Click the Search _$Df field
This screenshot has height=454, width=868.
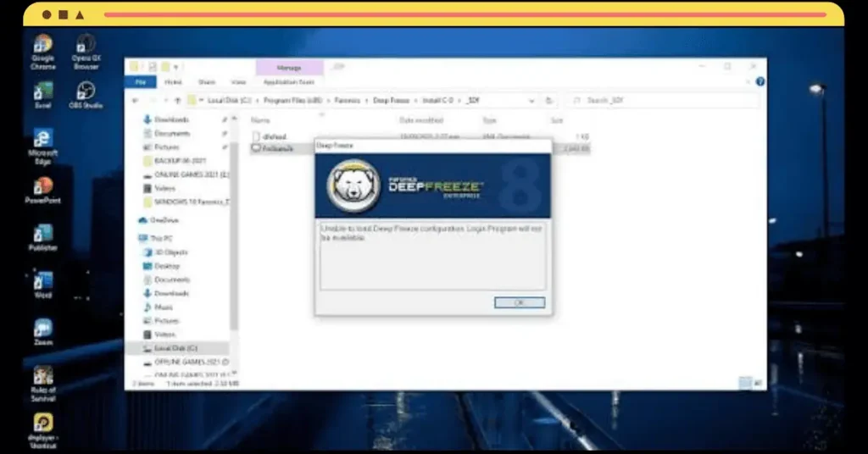(x=665, y=101)
